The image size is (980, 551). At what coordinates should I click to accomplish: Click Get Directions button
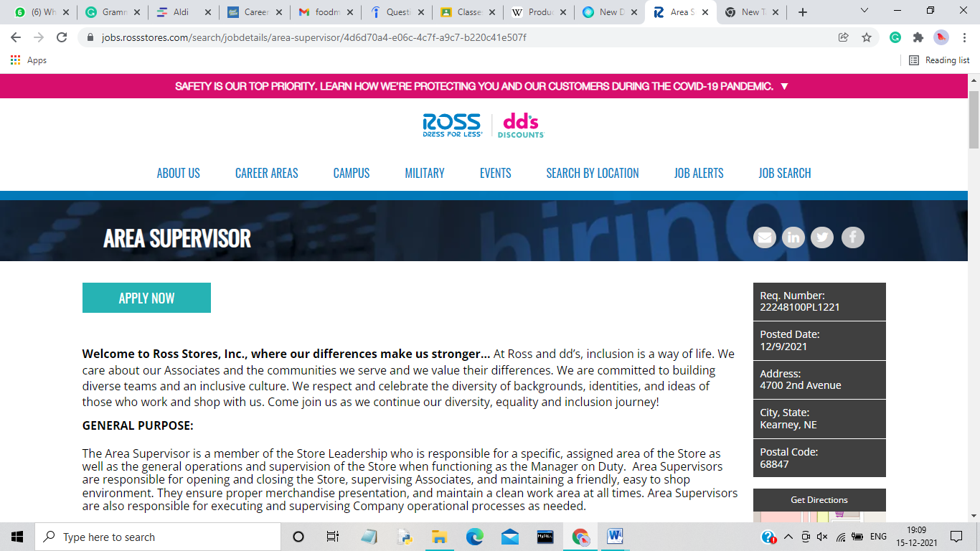819,500
